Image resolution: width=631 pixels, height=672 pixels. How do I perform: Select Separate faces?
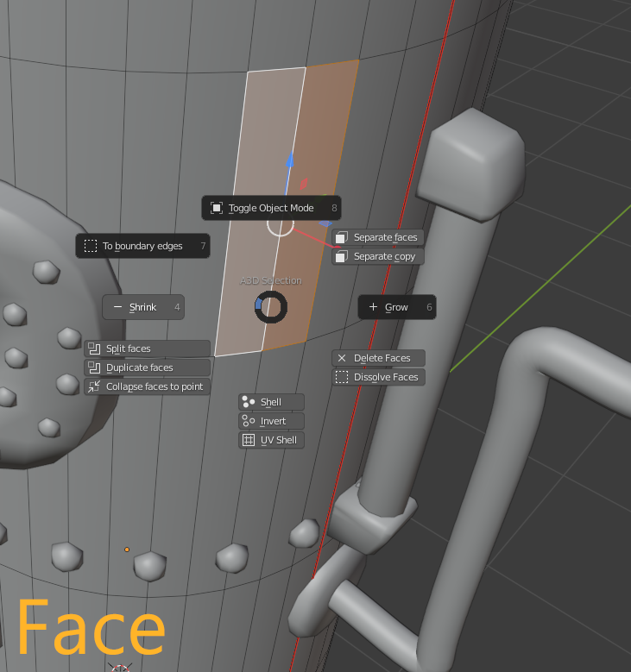click(x=378, y=237)
